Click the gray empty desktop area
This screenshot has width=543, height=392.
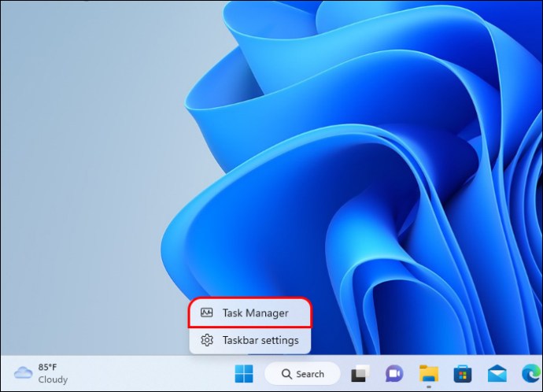point(79,157)
